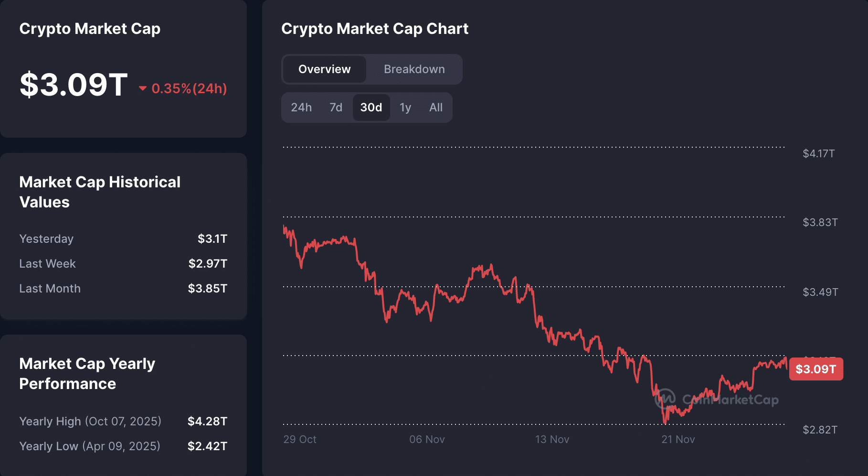The width and height of the screenshot is (868, 476).
Task: Click the 06 Nov date label
Action: click(427, 439)
